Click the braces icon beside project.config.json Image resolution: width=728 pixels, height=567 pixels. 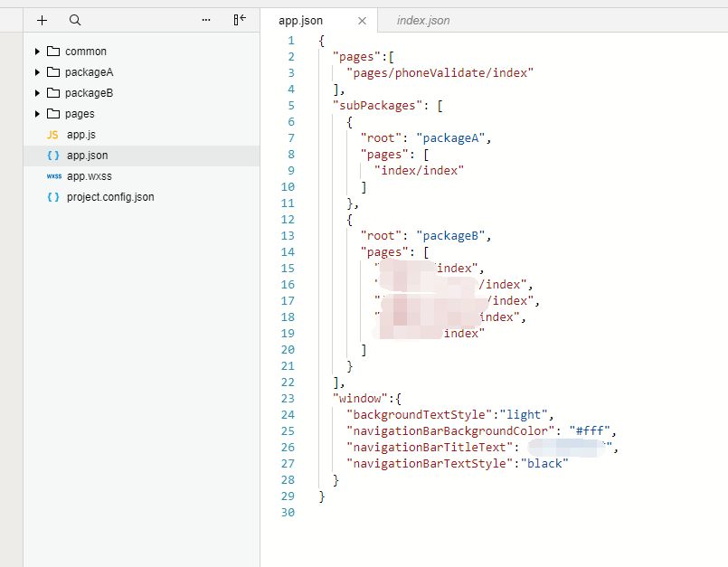pos(53,197)
